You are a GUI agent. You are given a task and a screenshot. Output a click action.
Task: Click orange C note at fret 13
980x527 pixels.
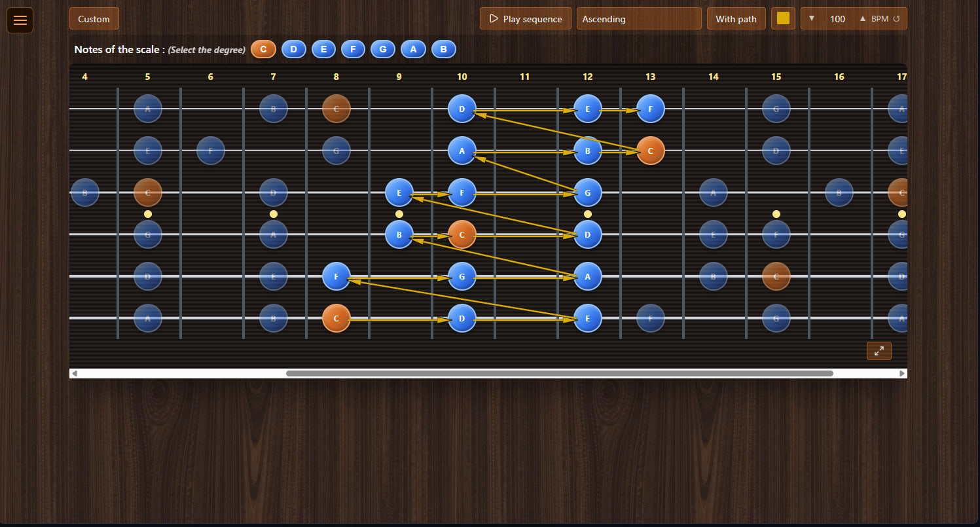tap(651, 151)
